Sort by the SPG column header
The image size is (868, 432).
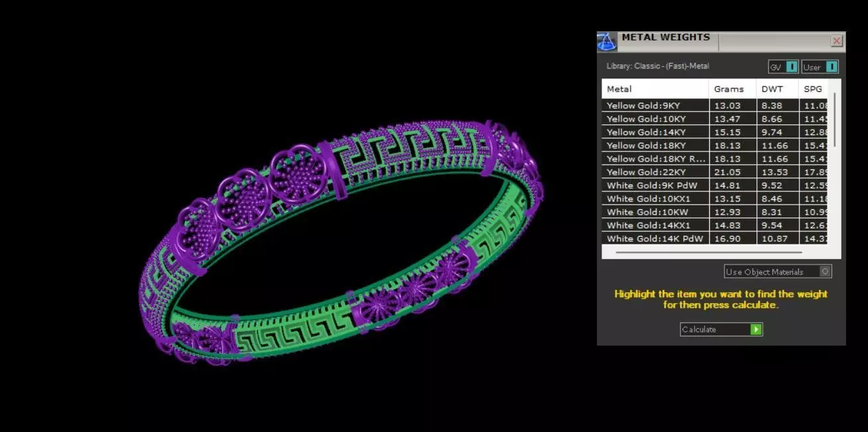[814, 89]
